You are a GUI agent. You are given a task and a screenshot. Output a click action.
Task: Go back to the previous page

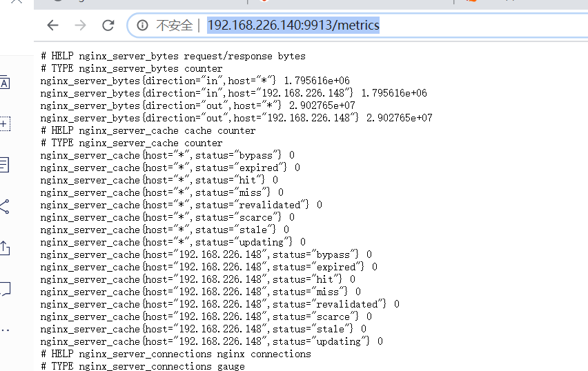[53, 26]
